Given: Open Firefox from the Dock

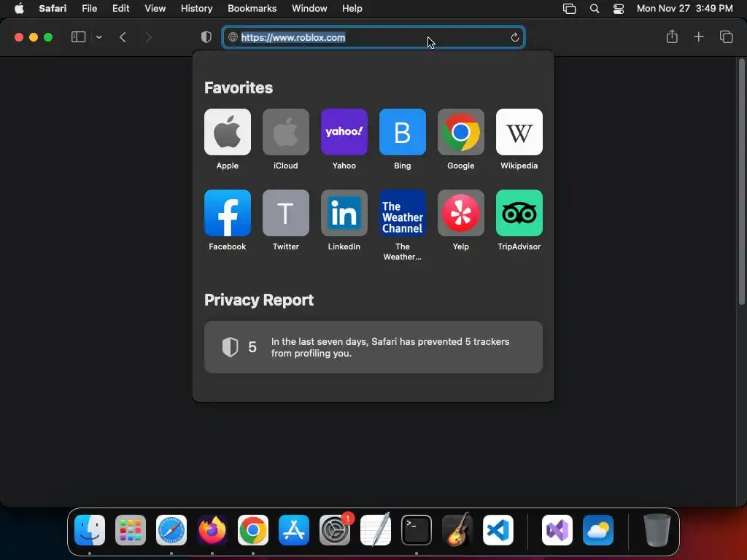Looking at the screenshot, I should [212, 530].
